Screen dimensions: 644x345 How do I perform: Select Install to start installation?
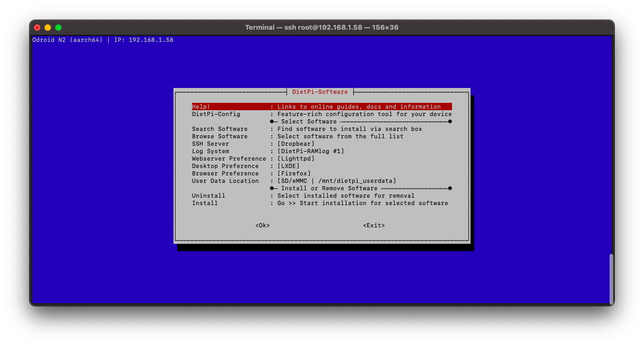click(x=321, y=203)
